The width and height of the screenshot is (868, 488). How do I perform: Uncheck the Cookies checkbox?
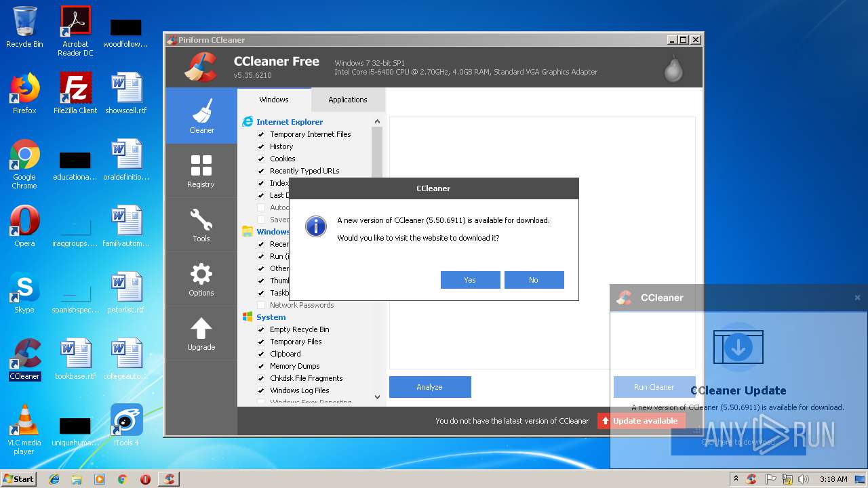[261, 159]
